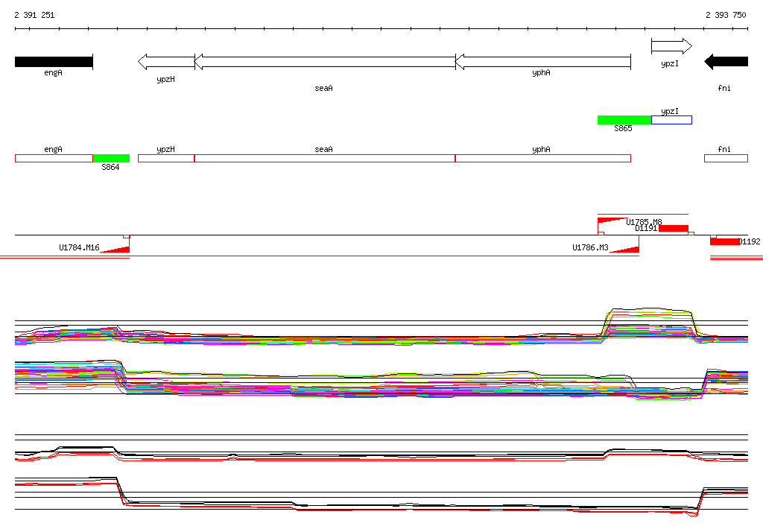This screenshot has height=532, width=763.
Task: Click the end coordinate 2 393 750
Action: tap(726, 15)
